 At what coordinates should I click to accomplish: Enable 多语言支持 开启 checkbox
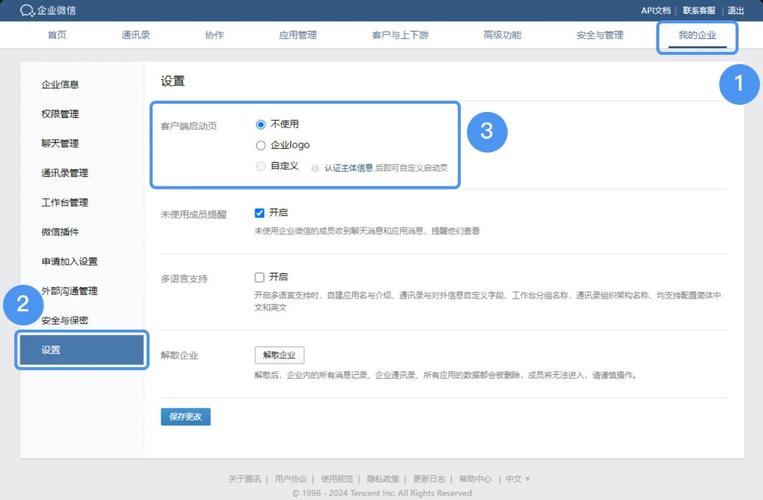tap(259, 277)
